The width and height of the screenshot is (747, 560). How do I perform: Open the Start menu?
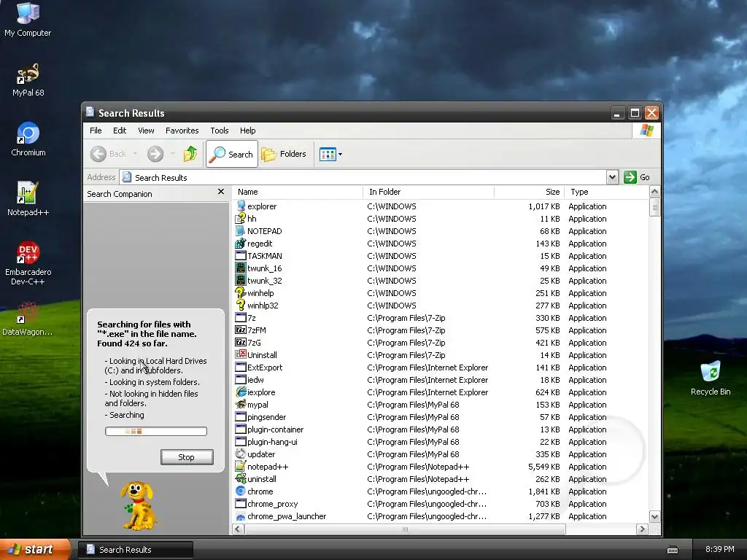34,549
